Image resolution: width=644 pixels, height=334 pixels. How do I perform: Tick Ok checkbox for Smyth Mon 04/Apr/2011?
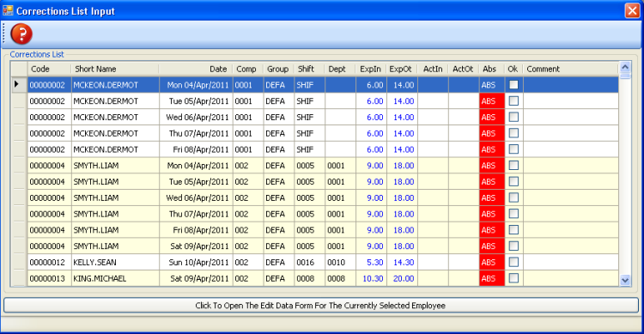point(513,165)
